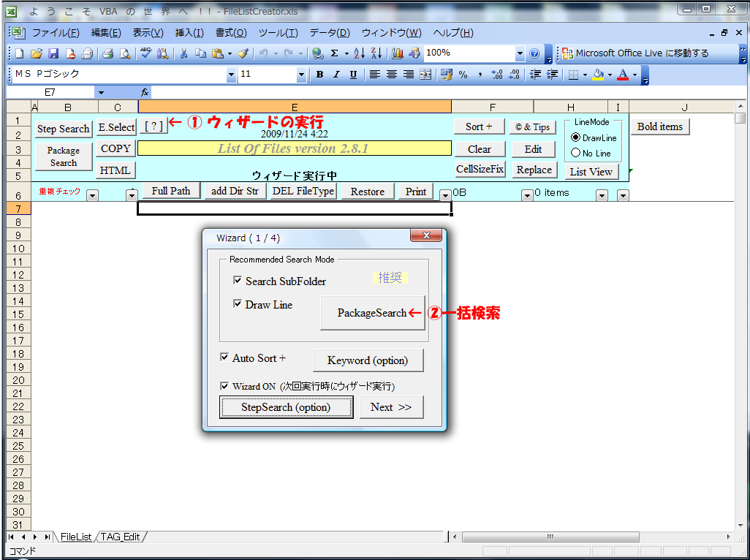This screenshot has width=750, height=560.
Task: Open the 編集(E) menu
Action: pos(106,33)
